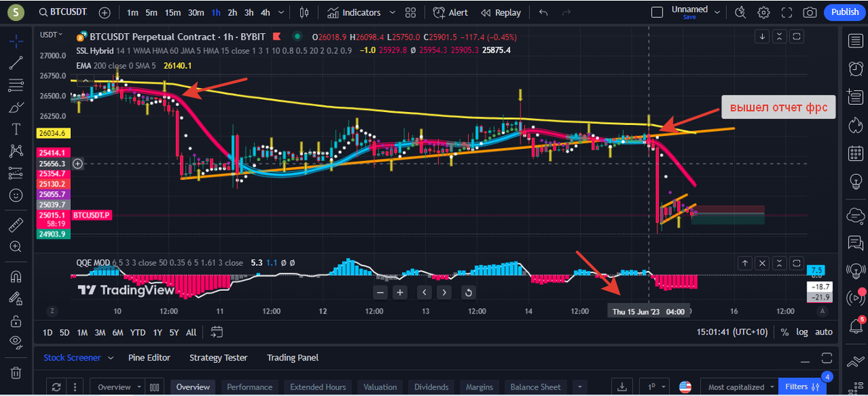
Task: Click the BTCUSDT symbol search field
Action: point(63,12)
